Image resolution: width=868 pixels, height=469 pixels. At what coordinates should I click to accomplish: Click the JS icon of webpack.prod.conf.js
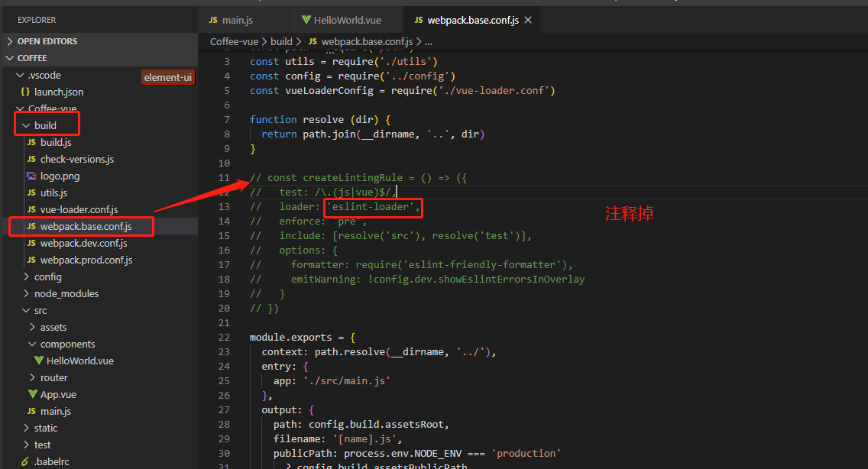(x=31, y=260)
